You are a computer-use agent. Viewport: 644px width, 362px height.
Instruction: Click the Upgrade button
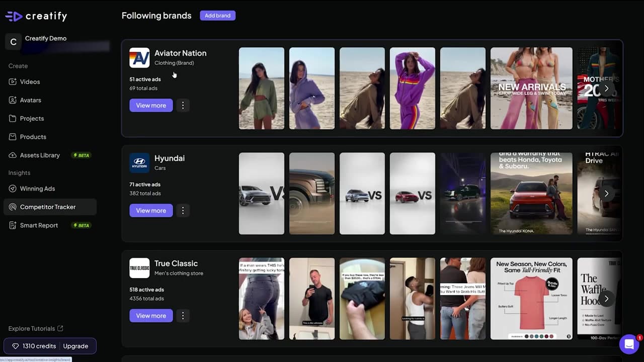coord(75,346)
